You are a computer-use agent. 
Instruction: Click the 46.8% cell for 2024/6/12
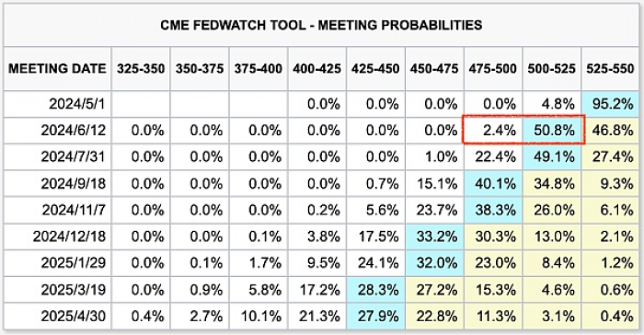[610, 131]
